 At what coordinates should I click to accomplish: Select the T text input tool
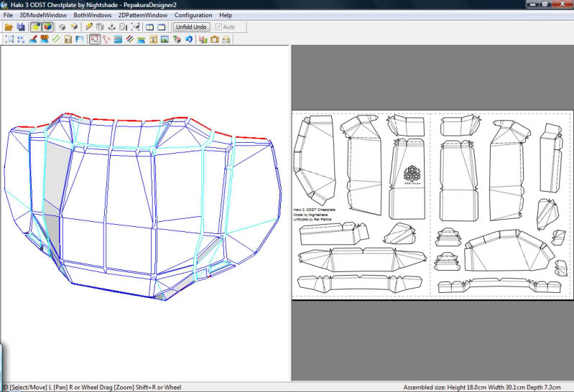pyautogui.click(x=154, y=39)
